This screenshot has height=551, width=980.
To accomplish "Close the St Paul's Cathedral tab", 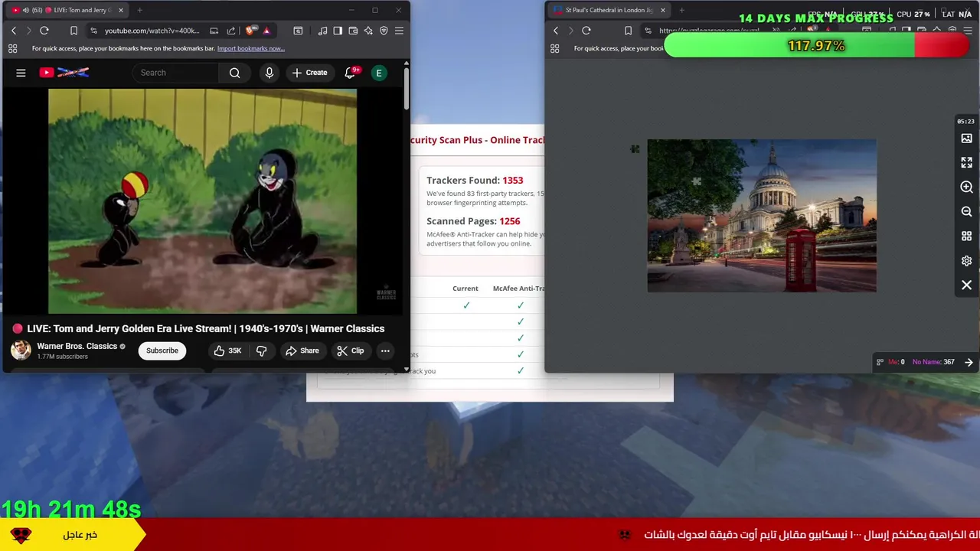I will [x=663, y=10].
